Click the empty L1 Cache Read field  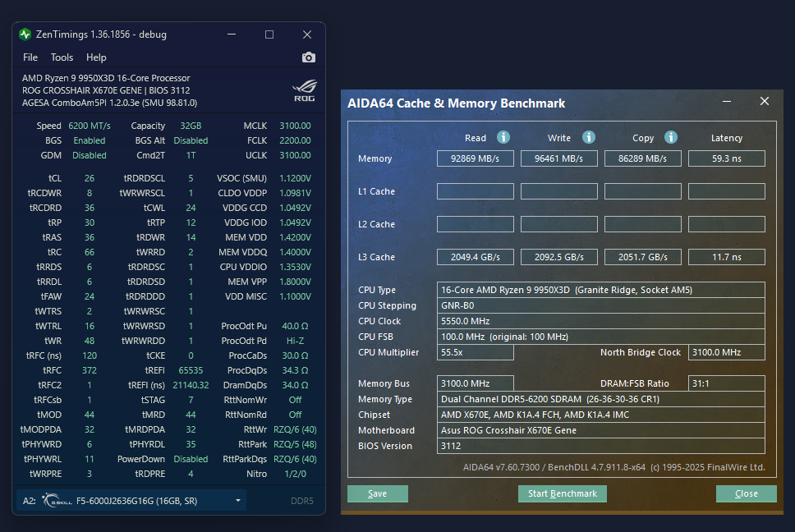[475, 191]
